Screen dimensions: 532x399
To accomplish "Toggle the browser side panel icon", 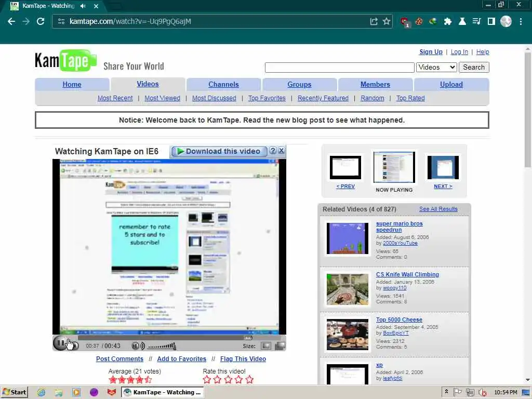I will [x=491, y=21].
